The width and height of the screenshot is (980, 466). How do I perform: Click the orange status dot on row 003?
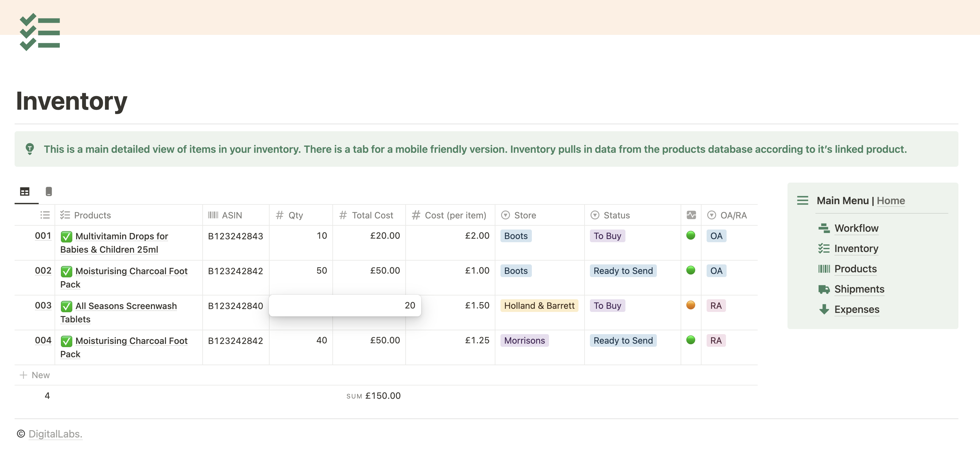(691, 305)
